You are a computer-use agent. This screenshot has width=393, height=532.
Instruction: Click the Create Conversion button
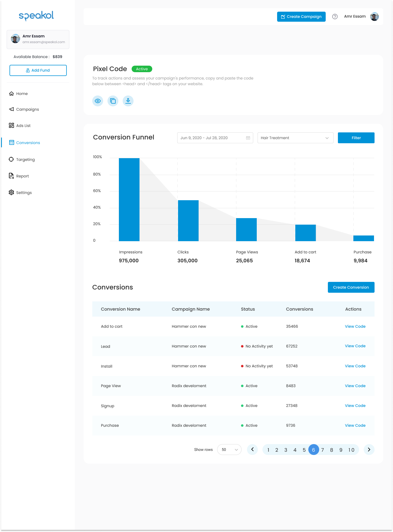point(351,287)
